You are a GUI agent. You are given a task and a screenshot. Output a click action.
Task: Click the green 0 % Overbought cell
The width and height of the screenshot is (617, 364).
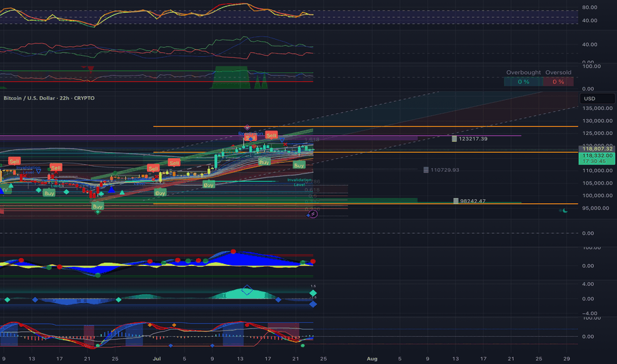click(524, 82)
